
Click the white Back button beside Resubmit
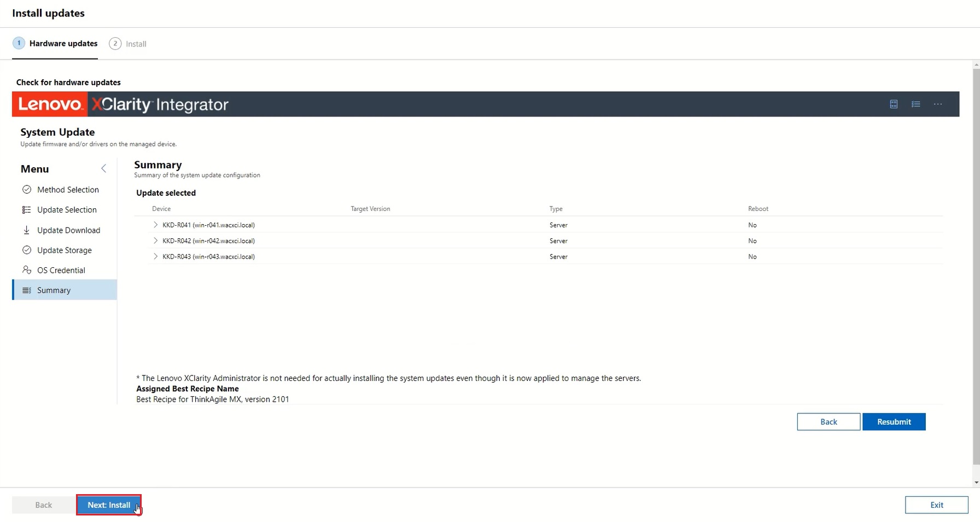[x=829, y=421]
